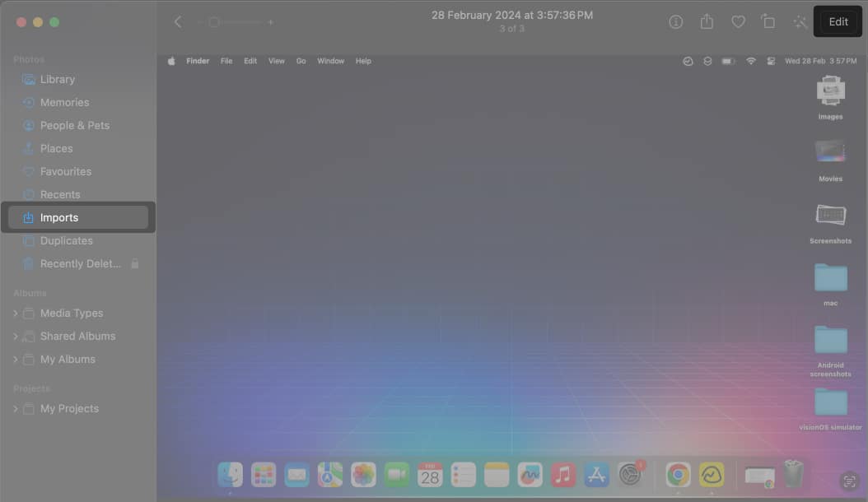Expand the My Projects group
The height and width of the screenshot is (502, 868).
pyautogui.click(x=16, y=409)
